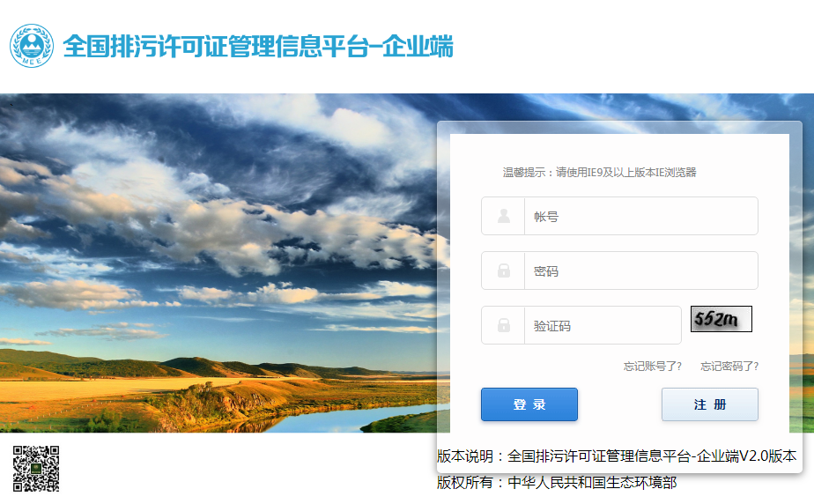Click the grassland landscape banner image
The height and width of the screenshot is (504, 814).
[218, 263]
